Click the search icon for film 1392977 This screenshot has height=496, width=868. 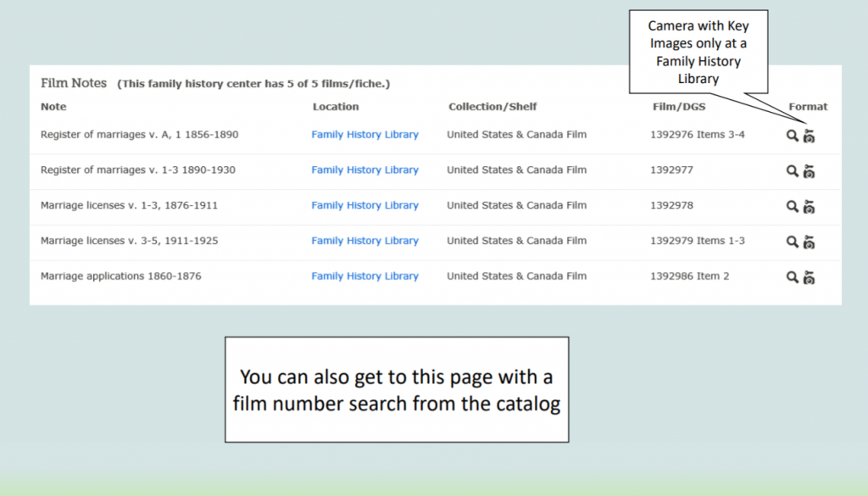[x=793, y=171]
